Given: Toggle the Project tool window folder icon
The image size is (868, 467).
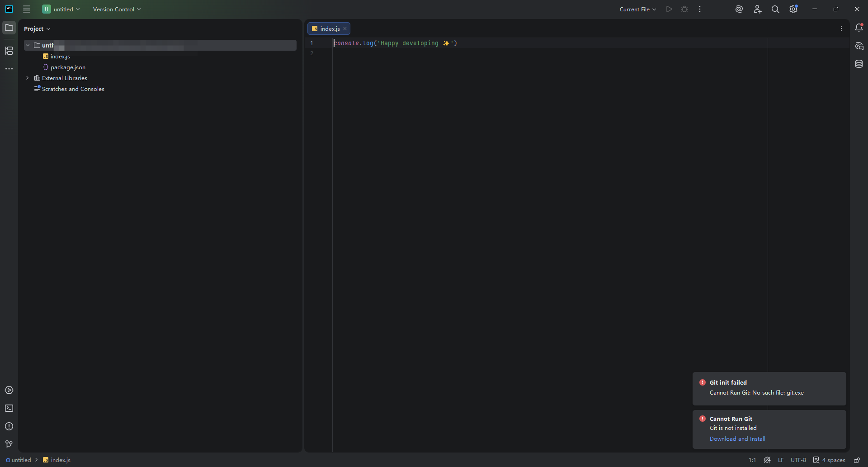Looking at the screenshot, I should point(9,28).
